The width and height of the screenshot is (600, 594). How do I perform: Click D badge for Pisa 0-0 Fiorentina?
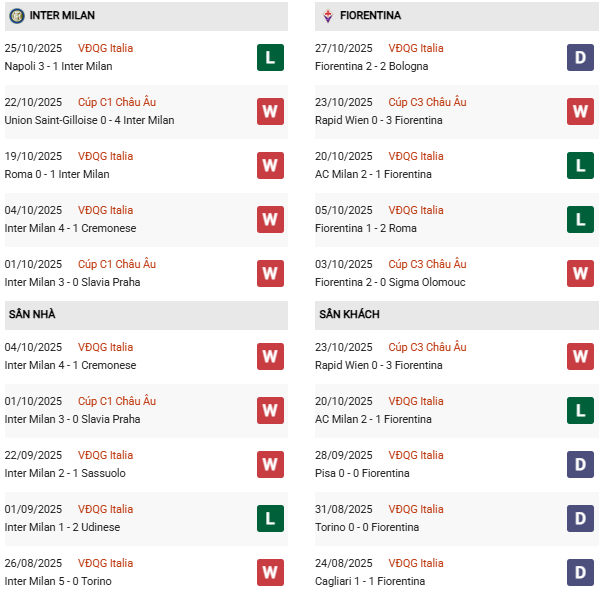(x=580, y=464)
